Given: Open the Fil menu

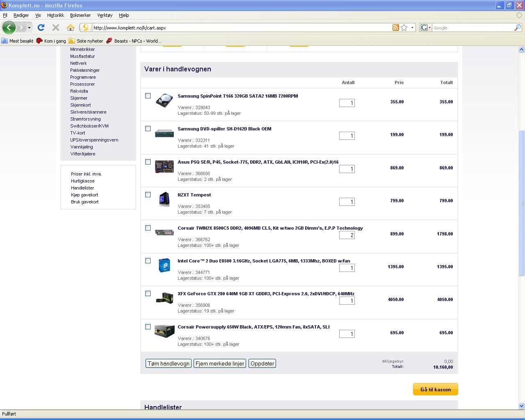Looking at the screenshot, I should tap(5, 15).
